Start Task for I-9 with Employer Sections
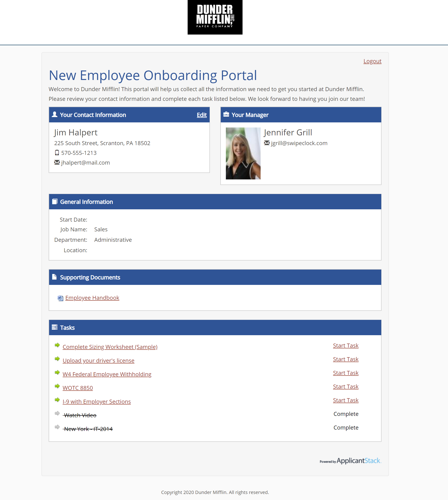Screen dimensions: 448x500 tap(346, 400)
